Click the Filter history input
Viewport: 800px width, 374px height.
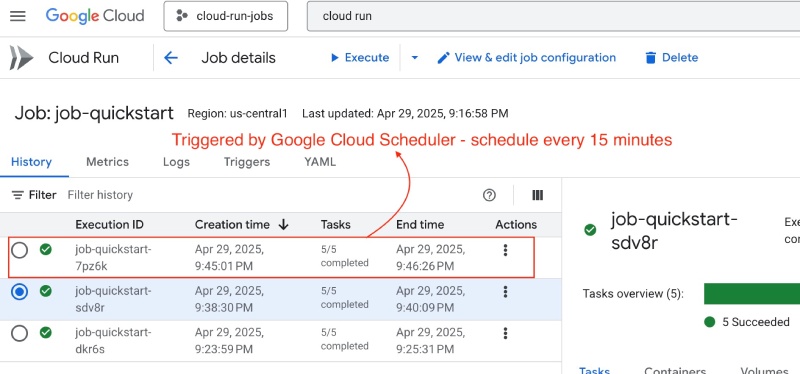(x=100, y=195)
